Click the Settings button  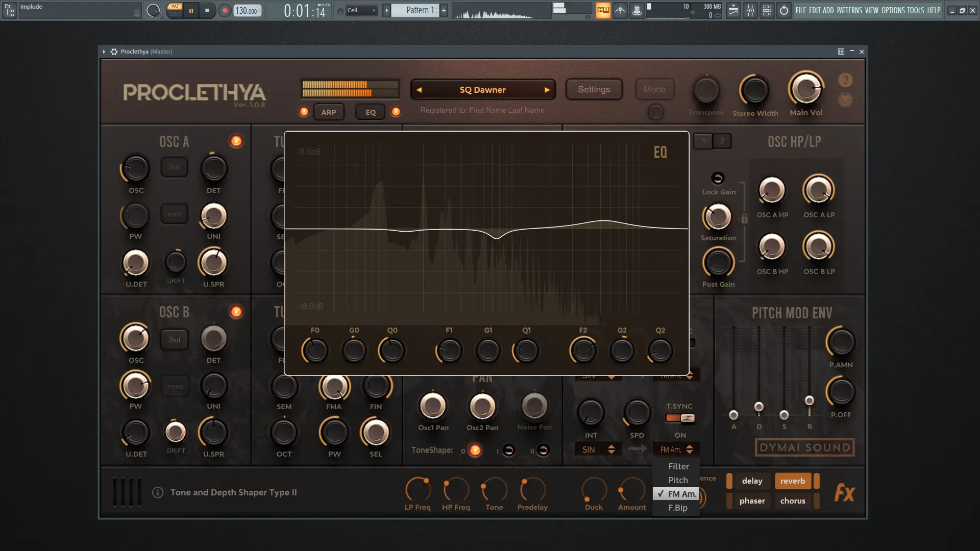(594, 89)
